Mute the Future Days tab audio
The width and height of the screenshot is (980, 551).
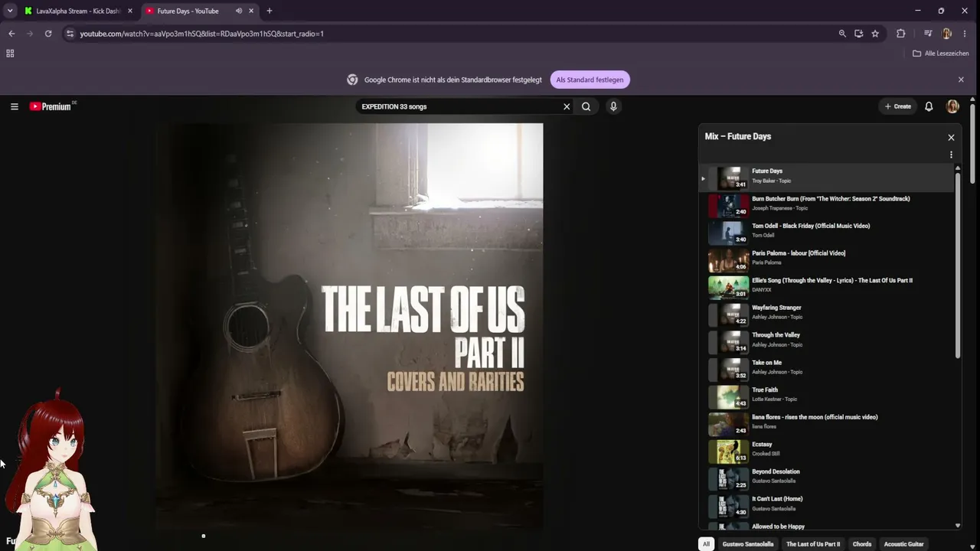point(239,11)
